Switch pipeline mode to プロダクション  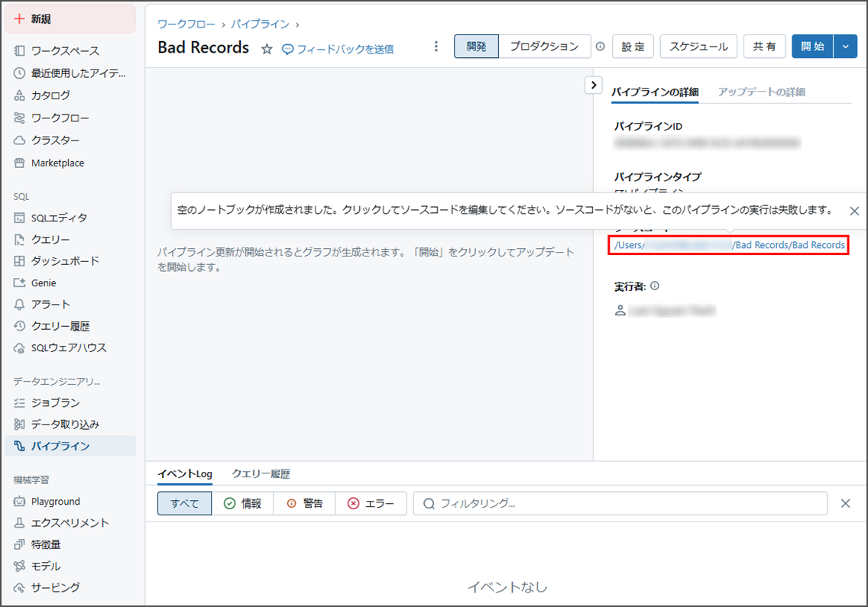(544, 47)
